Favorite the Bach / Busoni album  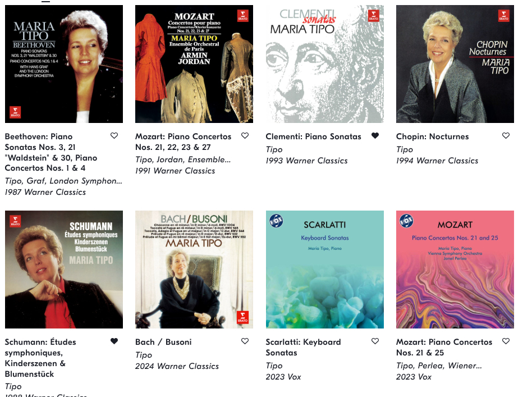[245, 341]
